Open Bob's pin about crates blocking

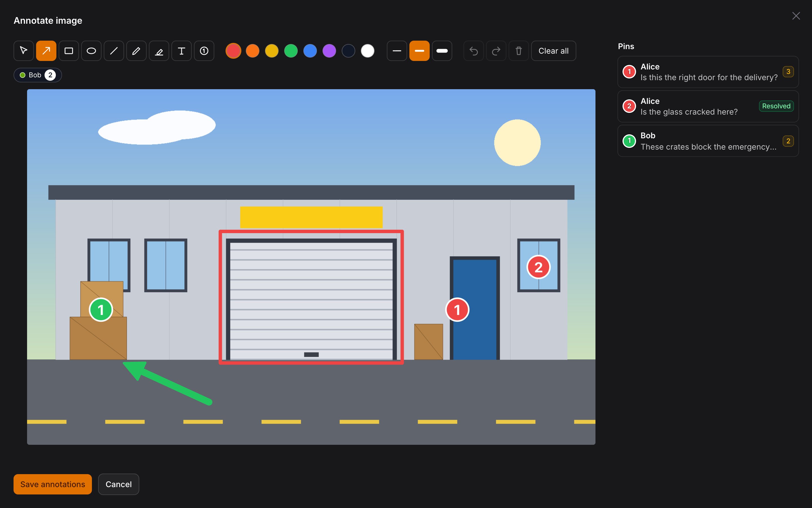click(708, 141)
